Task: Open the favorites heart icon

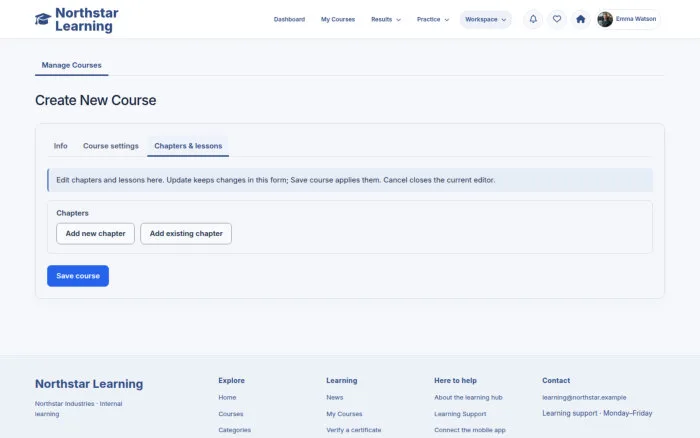Action: pos(557,19)
